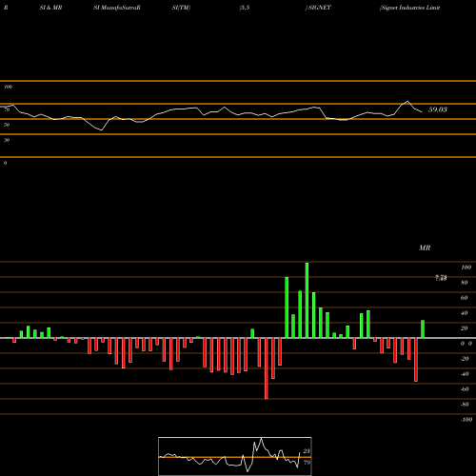Click the longest red histogram bar

pyautogui.click(x=267, y=368)
